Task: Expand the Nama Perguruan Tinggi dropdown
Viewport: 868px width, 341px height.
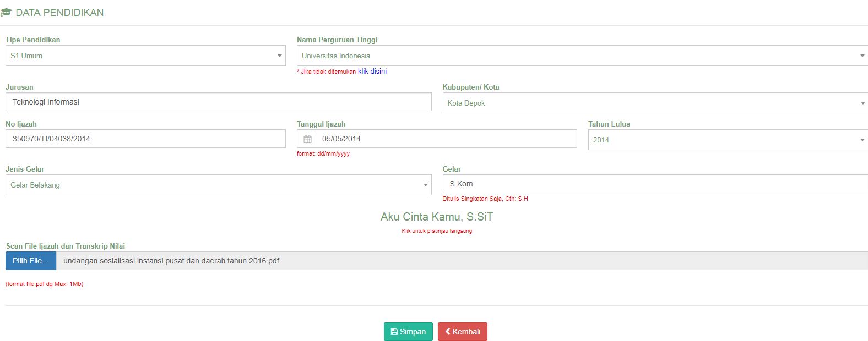Action: 582,56
